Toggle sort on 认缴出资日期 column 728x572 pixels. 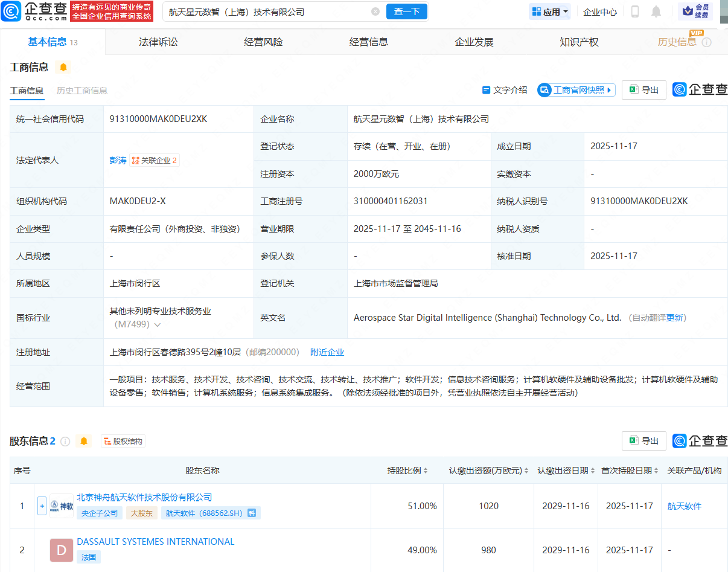566,471
